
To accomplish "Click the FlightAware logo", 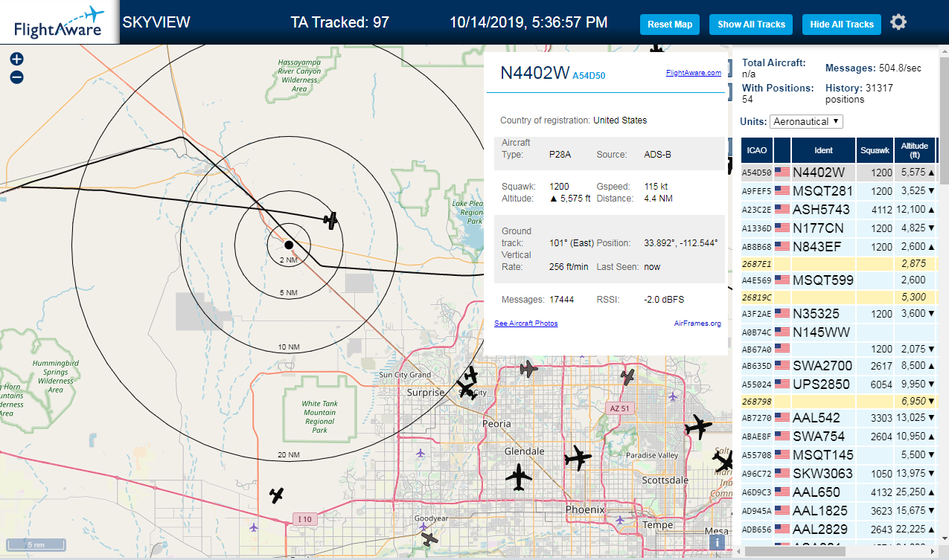I will tap(59, 22).
